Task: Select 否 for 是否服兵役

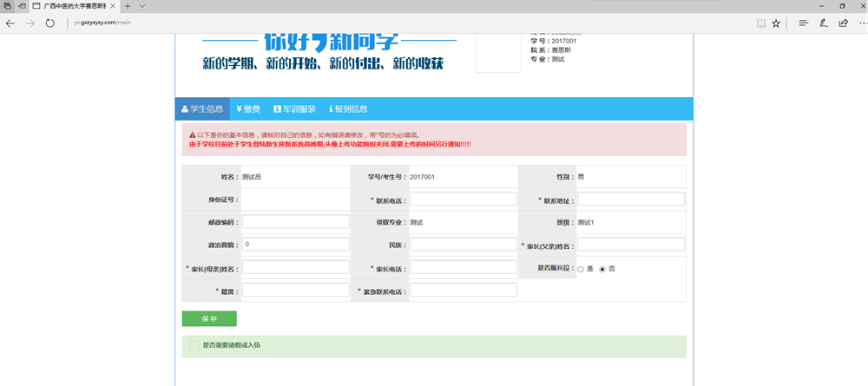Action: pyautogui.click(x=602, y=269)
